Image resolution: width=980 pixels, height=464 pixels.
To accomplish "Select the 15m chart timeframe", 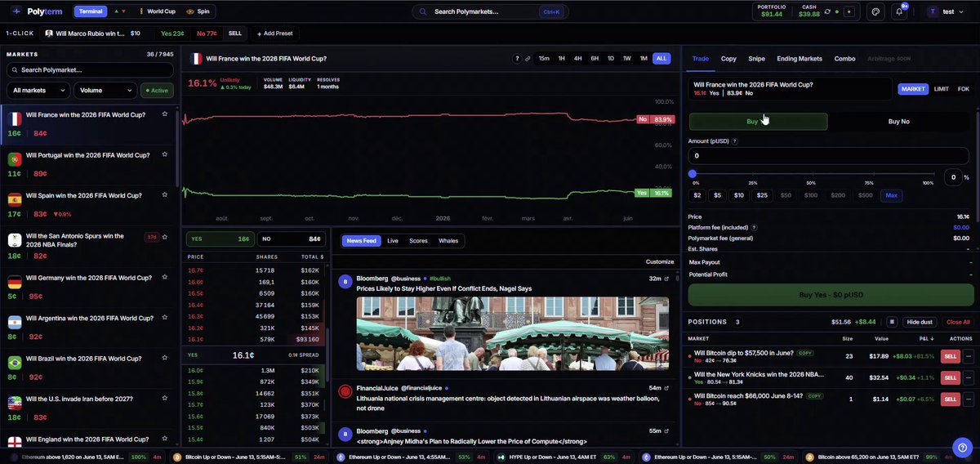I will tap(544, 59).
